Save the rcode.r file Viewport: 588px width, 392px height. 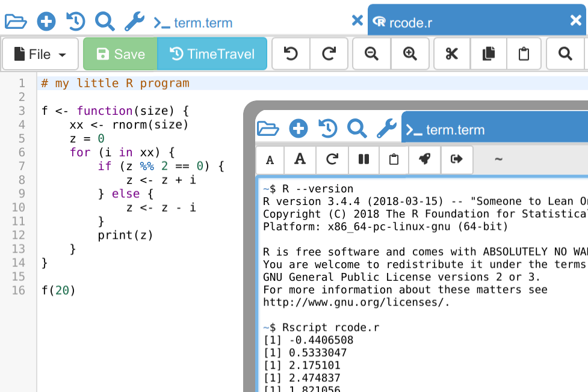click(x=120, y=54)
